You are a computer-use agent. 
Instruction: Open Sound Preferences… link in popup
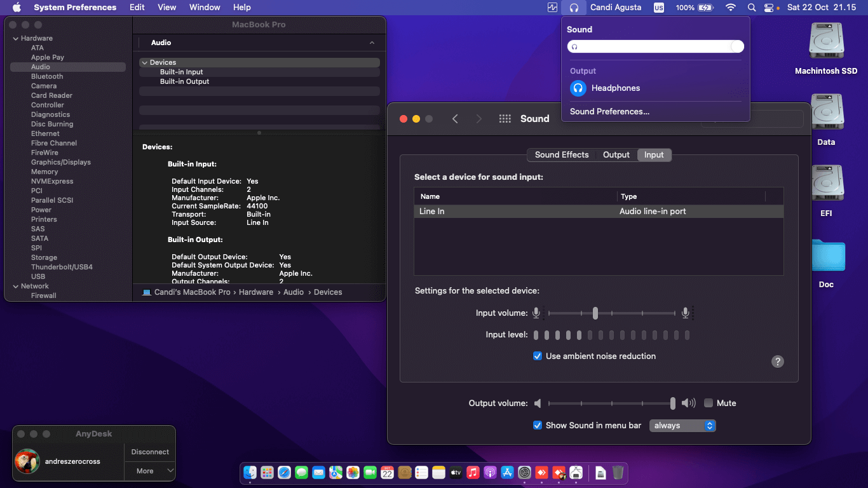tap(609, 112)
